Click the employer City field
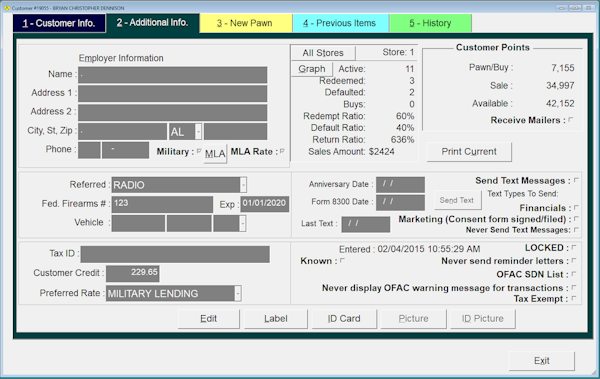 (122, 131)
